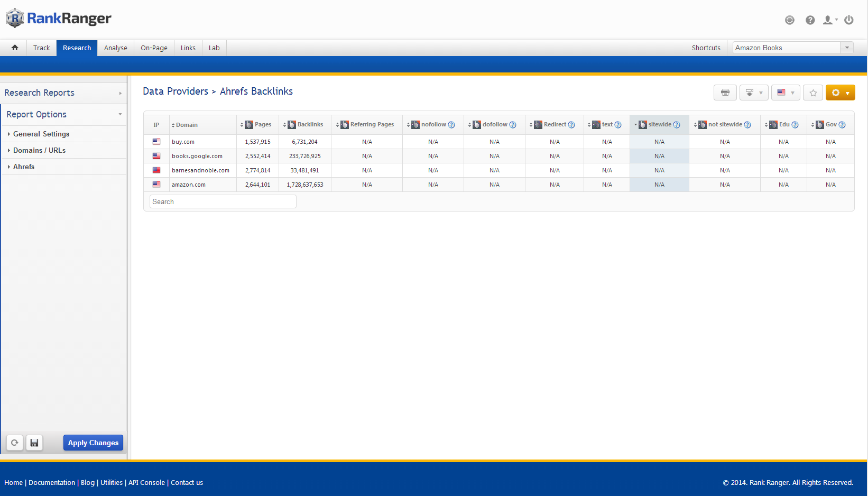The image size is (868, 496).
Task: Expand the Domains / URLs section
Action: coord(39,150)
